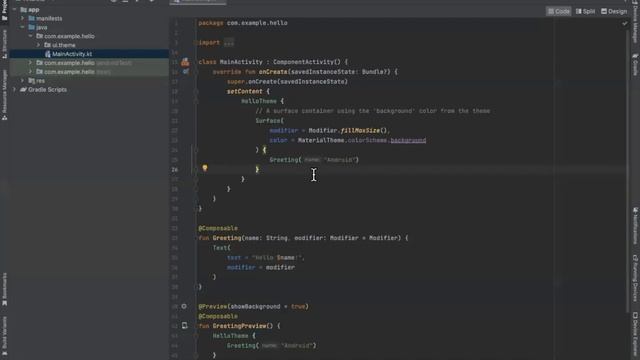
Task: Click the override gutter icon beside onCreate
Action: click(x=186, y=72)
